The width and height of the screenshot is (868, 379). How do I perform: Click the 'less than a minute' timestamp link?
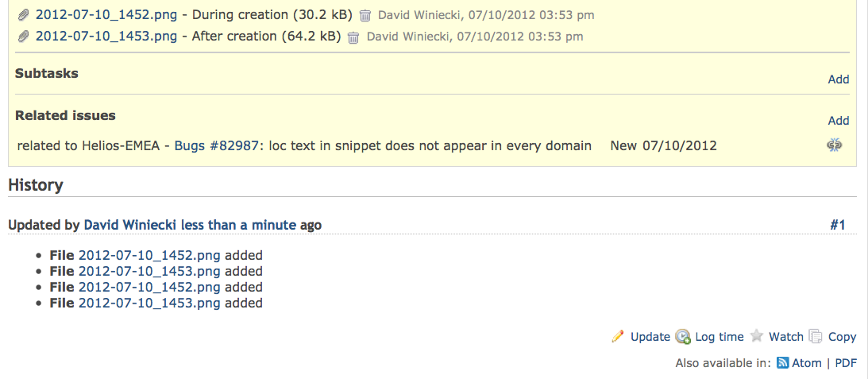click(x=238, y=225)
